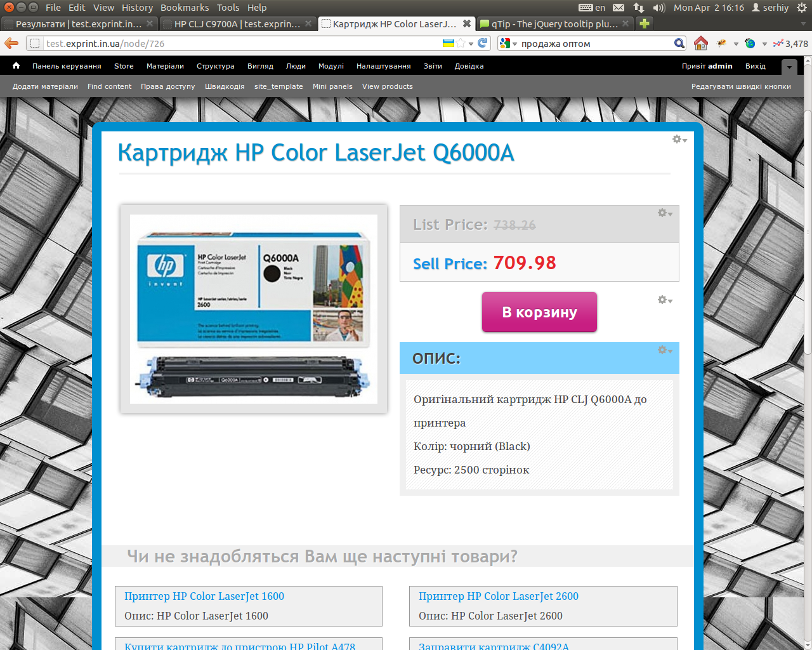Screen dimensions: 812x650
Task: Follow the Принтер HP Color LaserJet 2600 link
Action: tap(499, 596)
